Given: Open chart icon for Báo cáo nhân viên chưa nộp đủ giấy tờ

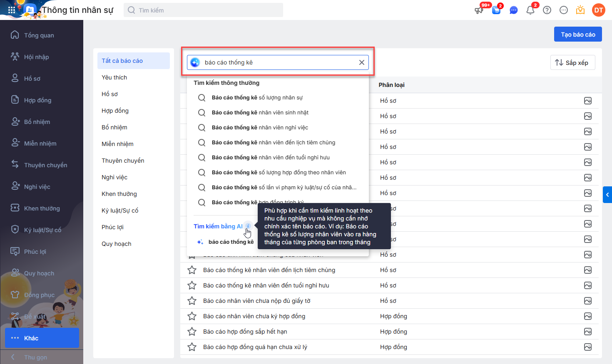Looking at the screenshot, I should (x=588, y=301).
